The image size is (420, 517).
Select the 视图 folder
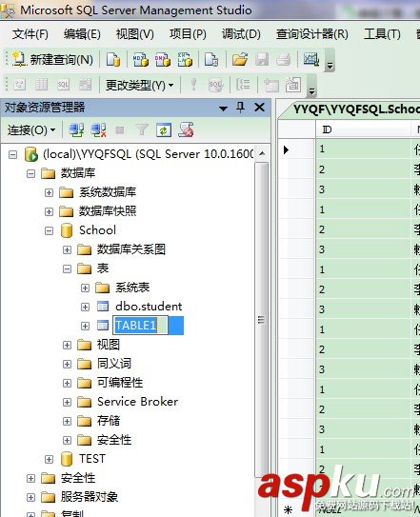point(109,345)
